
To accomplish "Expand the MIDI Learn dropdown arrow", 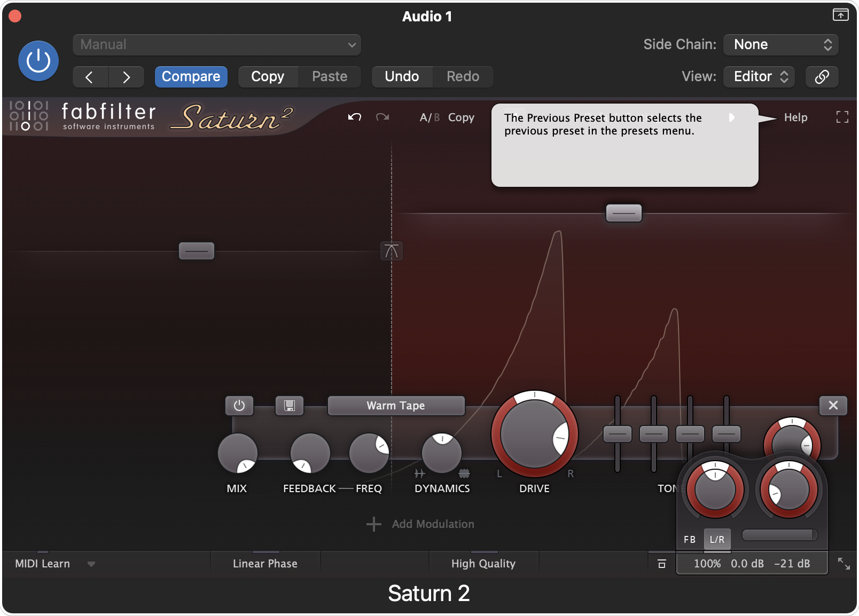I will tap(91, 564).
